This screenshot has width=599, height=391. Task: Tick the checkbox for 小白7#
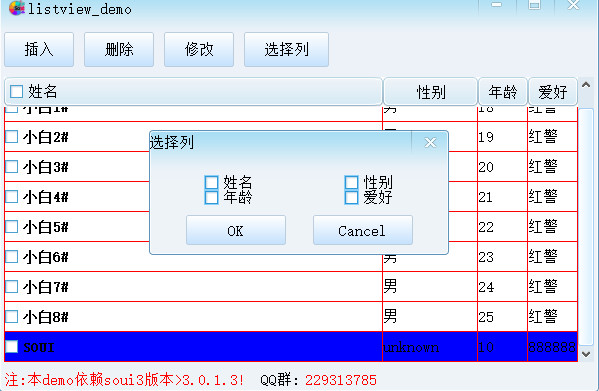tap(12, 287)
